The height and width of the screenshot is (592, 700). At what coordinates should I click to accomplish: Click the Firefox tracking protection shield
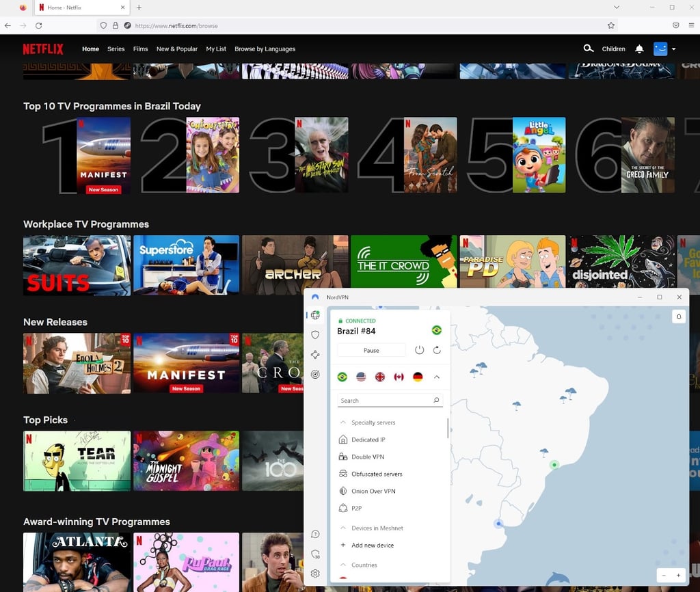point(104,25)
